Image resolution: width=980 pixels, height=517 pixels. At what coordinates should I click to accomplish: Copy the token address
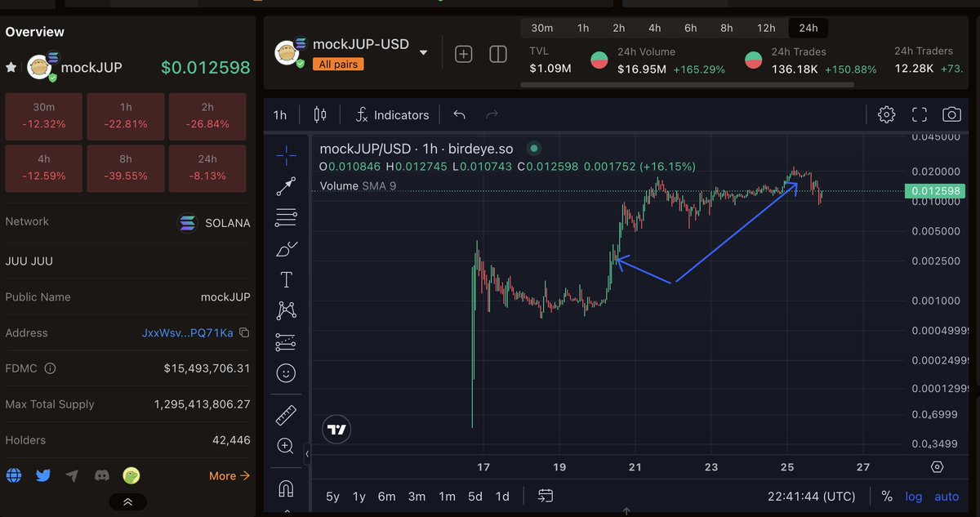(x=244, y=333)
